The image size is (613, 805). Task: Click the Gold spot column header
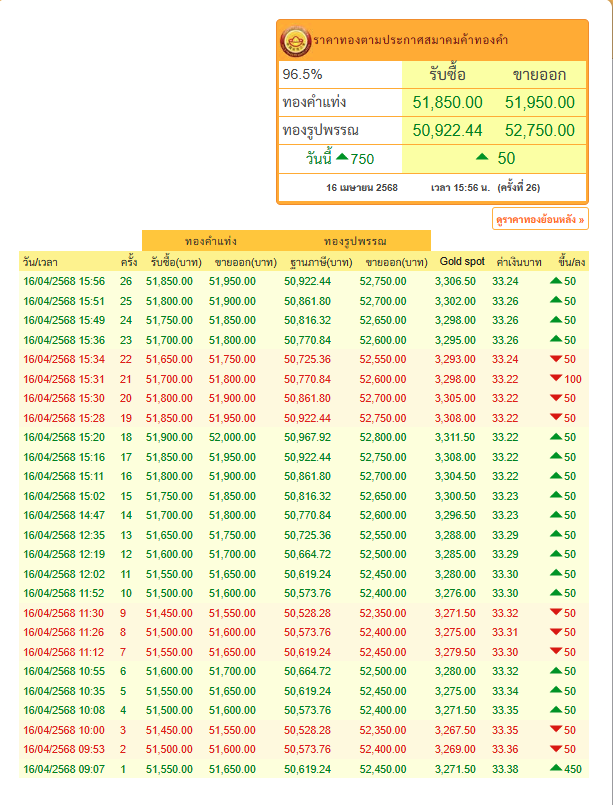[461, 261]
